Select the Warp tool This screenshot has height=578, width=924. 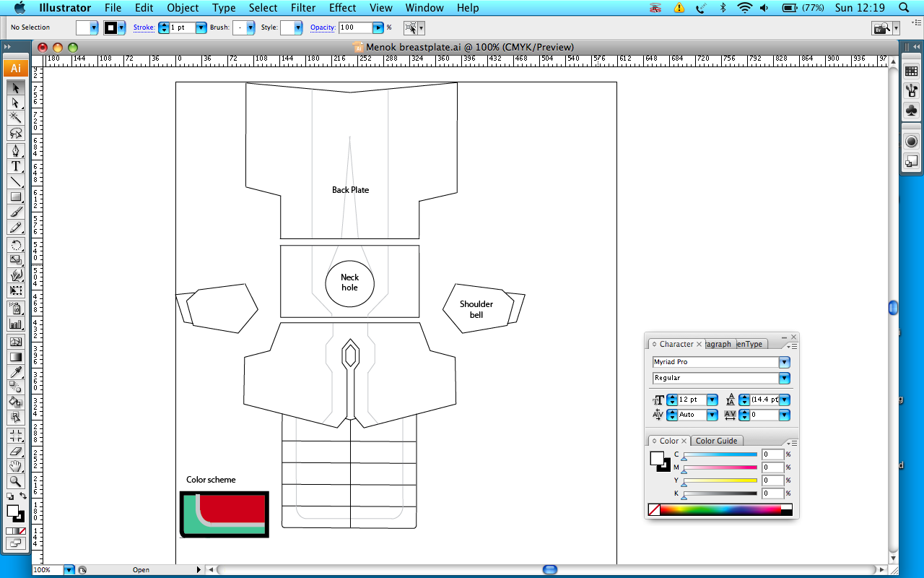click(16, 275)
